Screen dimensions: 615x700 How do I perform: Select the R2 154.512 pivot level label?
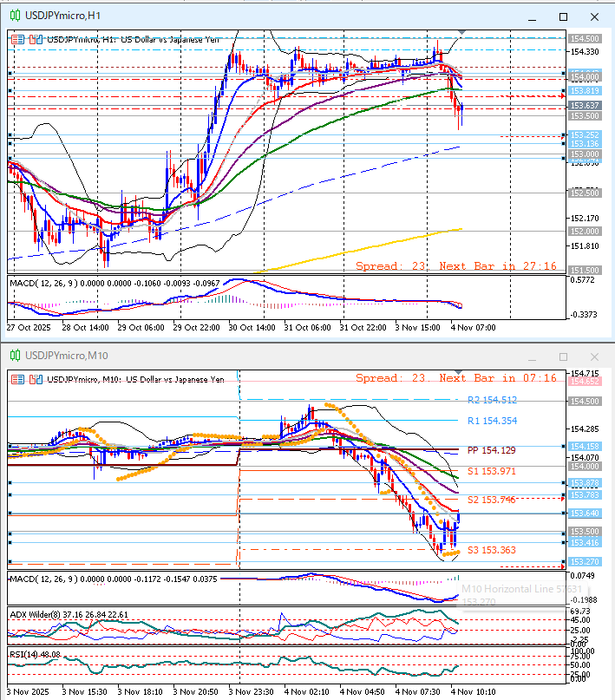point(492,400)
